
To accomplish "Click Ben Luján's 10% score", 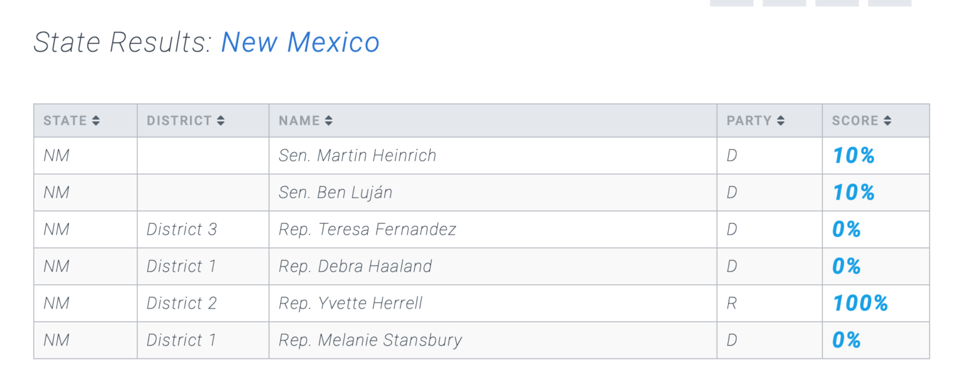I will [x=853, y=192].
